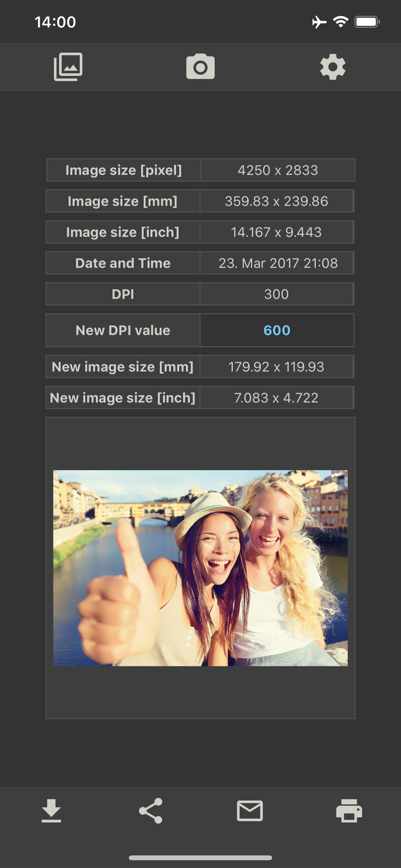Tap the 'Date and Time' label
Image resolution: width=401 pixels, height=868 pixels.
coord(123,263)
